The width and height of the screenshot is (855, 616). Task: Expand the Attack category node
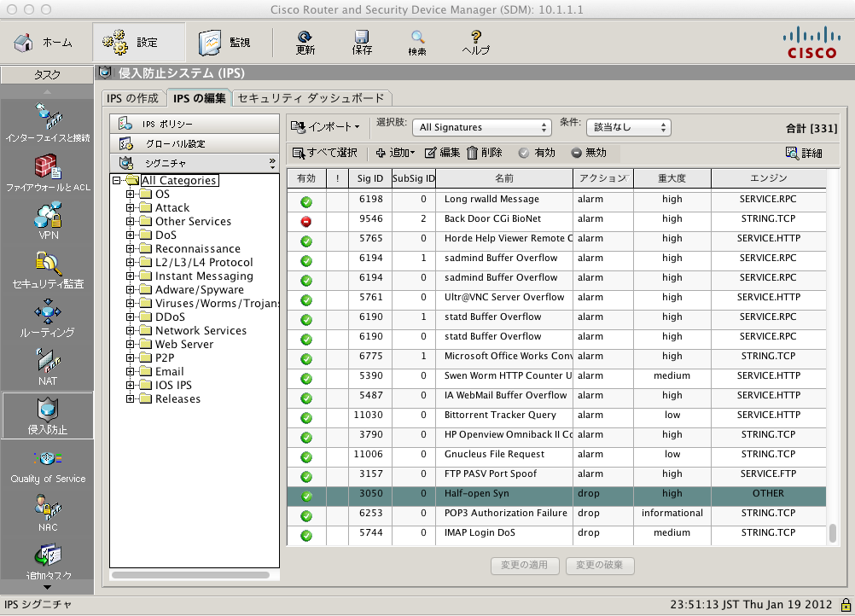coord(130,207)
